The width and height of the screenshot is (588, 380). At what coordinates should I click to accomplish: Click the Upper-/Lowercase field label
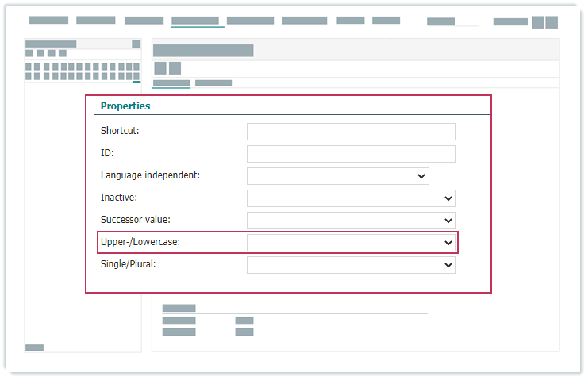[140, 242]
